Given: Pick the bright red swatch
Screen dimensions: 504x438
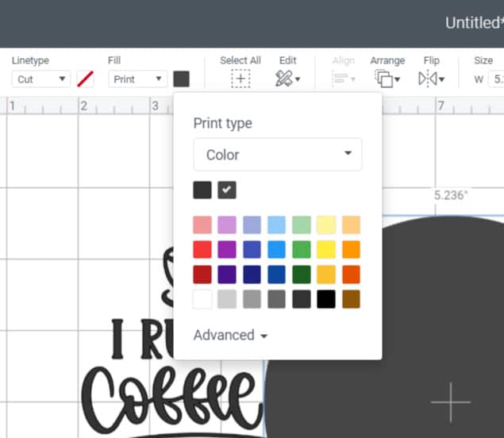Looking at the screenshot, I should 202,249.
